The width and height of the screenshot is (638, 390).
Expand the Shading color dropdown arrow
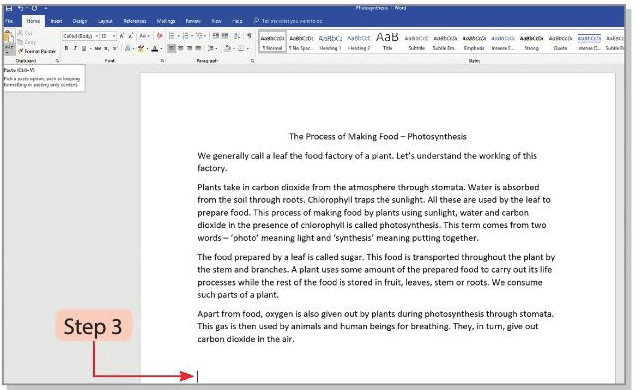coord(234,48)
